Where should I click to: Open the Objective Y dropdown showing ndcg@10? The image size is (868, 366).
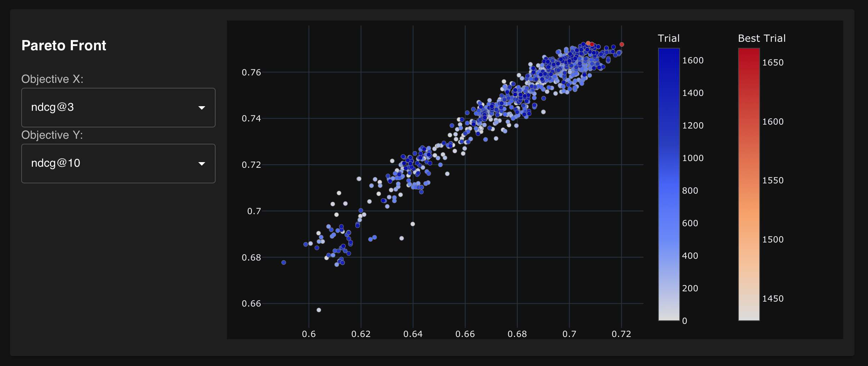point(118,164)
